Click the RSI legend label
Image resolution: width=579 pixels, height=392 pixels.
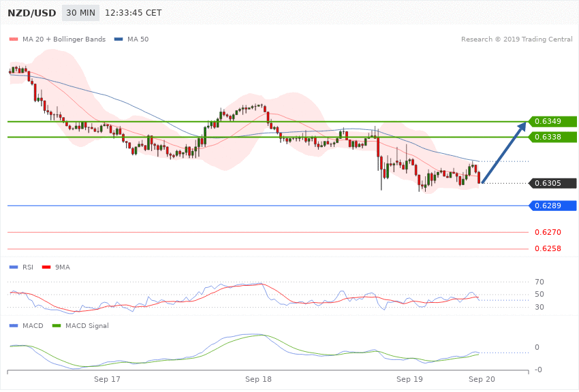(x=28, y=267)
